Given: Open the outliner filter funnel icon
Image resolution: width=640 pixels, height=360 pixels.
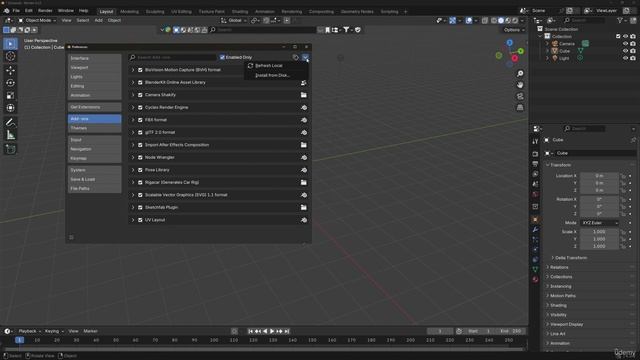Looking at the screenshot, I should 620,20.
